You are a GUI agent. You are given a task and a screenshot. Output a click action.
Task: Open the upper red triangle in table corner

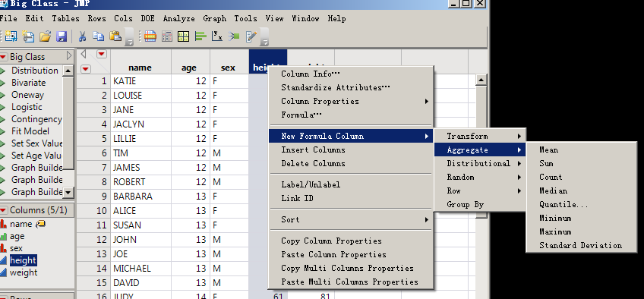click(102, 54)
